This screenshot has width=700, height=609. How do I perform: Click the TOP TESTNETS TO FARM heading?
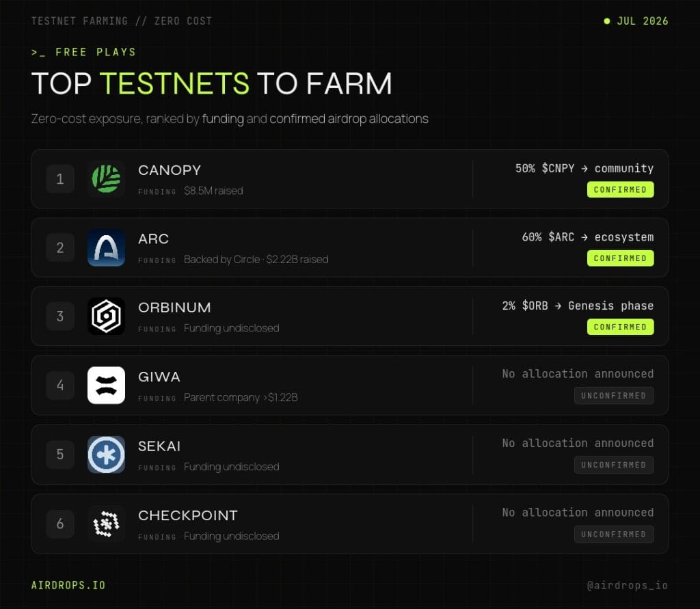[212, 83]
